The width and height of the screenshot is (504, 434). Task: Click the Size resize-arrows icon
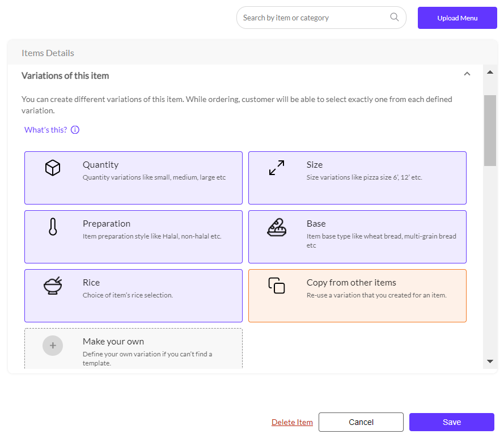[277, 168]
